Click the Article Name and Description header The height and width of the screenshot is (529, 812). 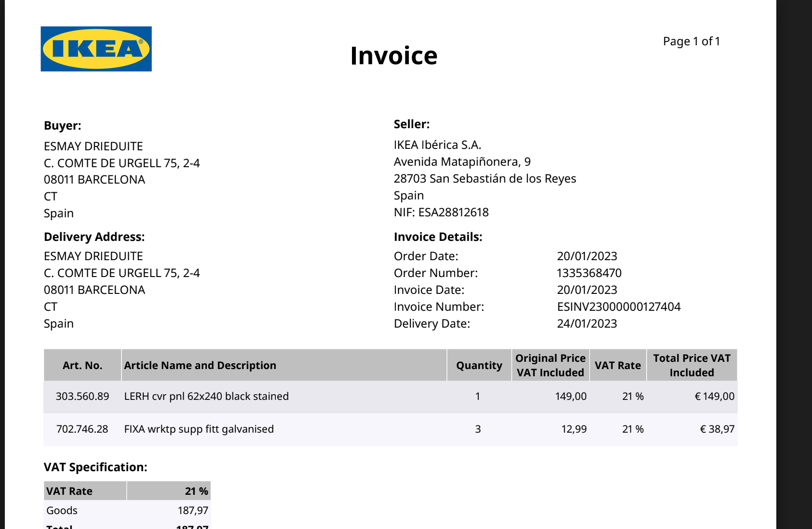coord(200,366)
